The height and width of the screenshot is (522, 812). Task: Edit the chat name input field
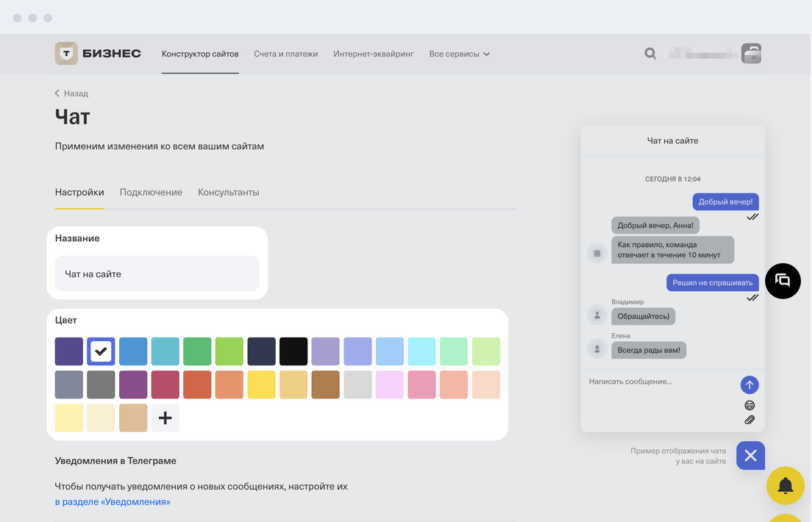coord(157,273)
